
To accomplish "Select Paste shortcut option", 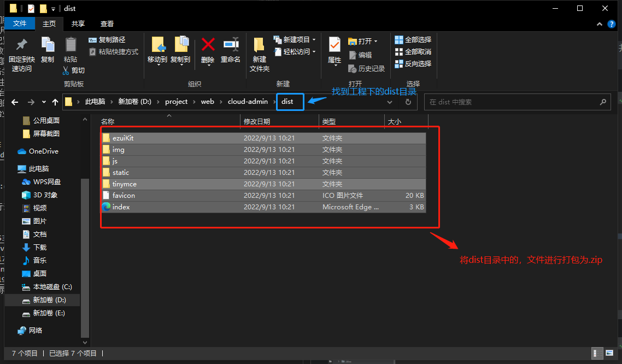I will coord(114,51).
